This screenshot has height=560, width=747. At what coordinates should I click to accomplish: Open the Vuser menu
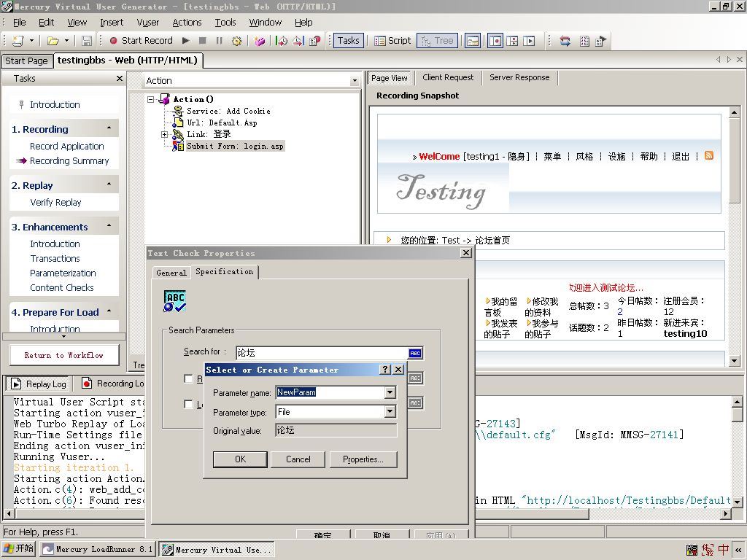(147, 23)
